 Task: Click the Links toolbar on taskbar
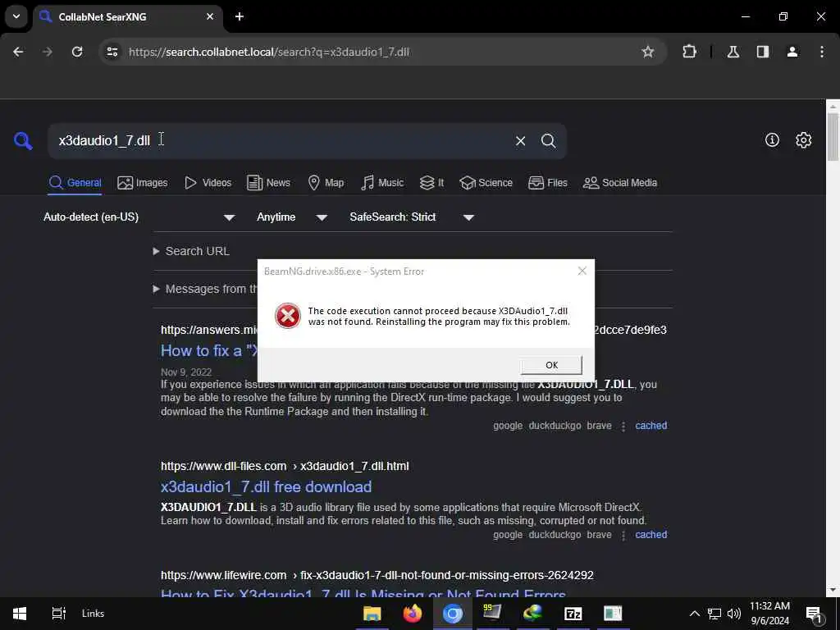[94, 614]
